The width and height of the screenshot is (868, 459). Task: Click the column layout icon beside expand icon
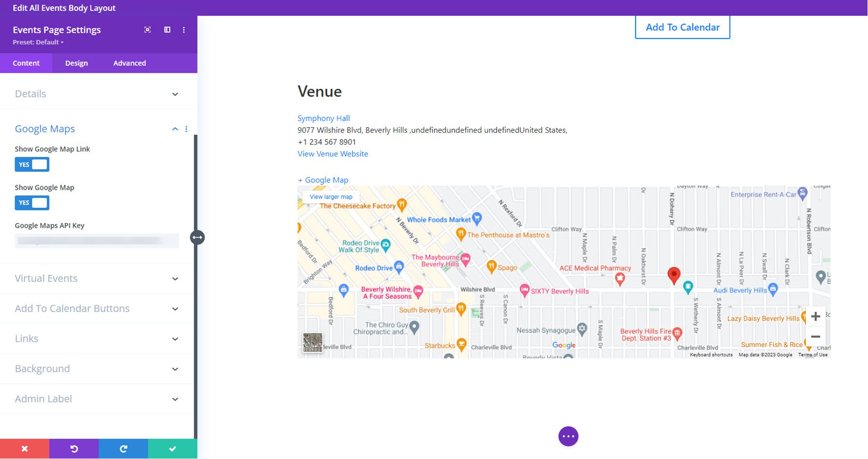click(x=167, y=29)
